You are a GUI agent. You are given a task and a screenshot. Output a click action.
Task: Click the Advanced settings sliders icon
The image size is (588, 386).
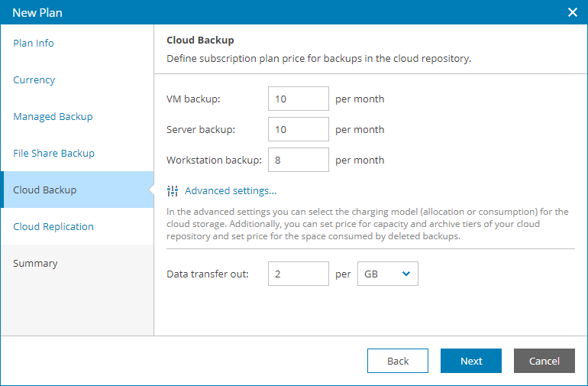(x=172, y=191)
